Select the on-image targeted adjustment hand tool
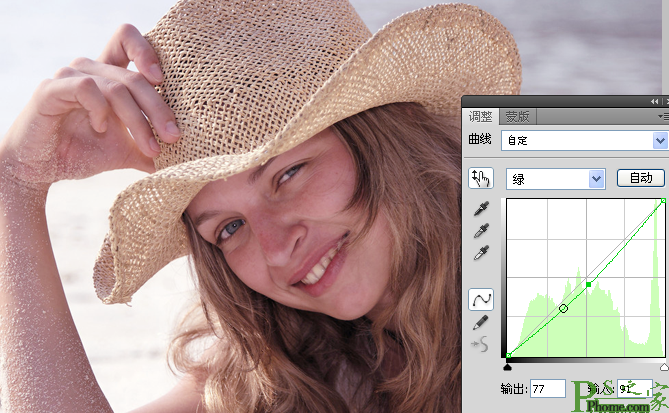Screen dimensions: 669x413 (x=481, y=178)
